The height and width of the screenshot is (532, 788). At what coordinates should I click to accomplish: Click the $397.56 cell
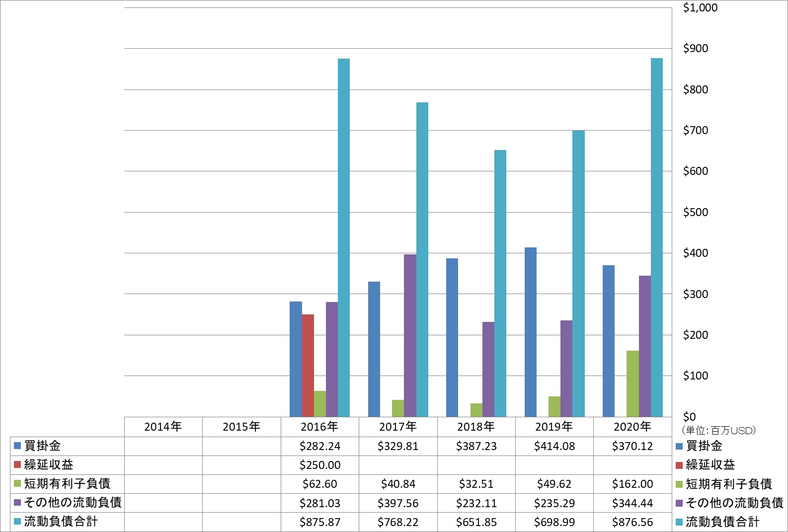pyautogui.click(x=398, y=503)
